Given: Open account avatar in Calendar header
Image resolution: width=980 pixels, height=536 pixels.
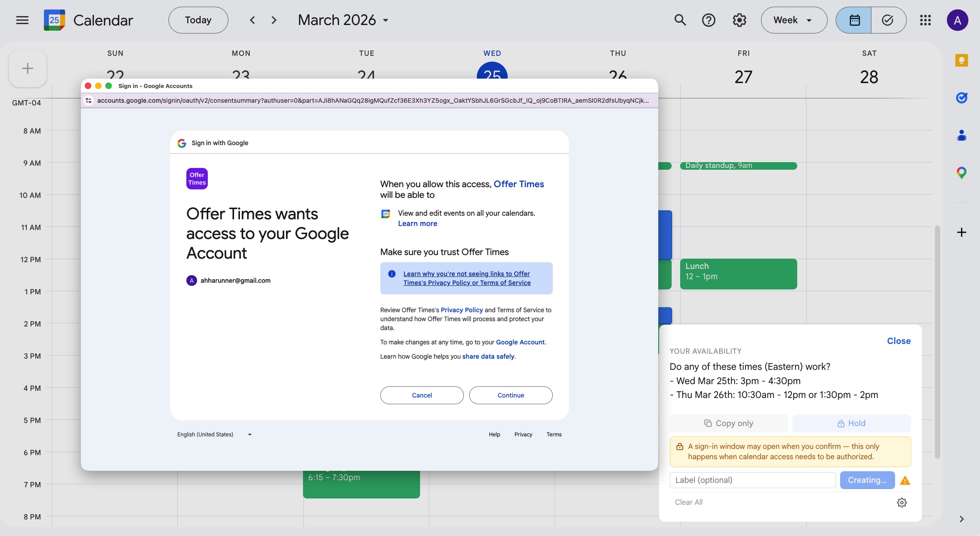Looking at the screenshot, I should coord(957,20).
